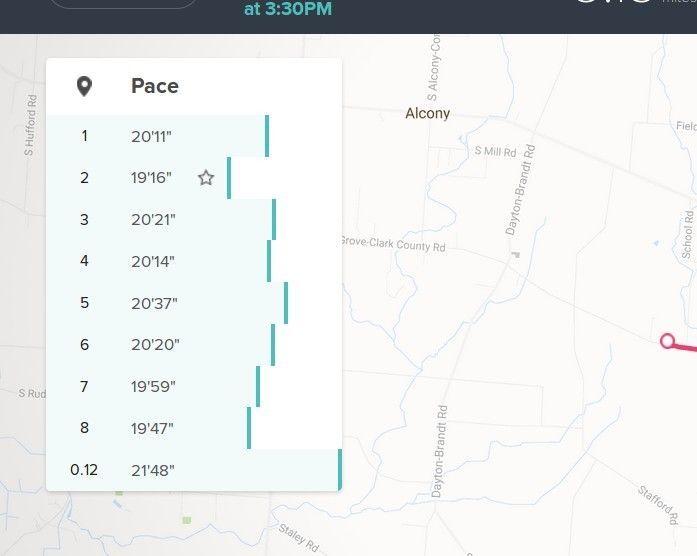This screenshot has height=556, width=697.
Task: Select mile 4 split row with 20'14" pace
Action: pyautogui.click(x=194, y=261)
